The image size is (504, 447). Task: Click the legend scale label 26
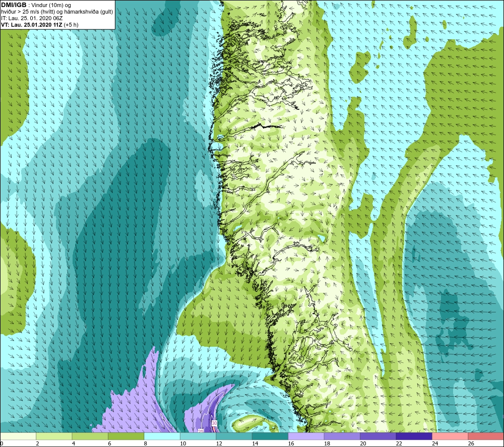471,444
